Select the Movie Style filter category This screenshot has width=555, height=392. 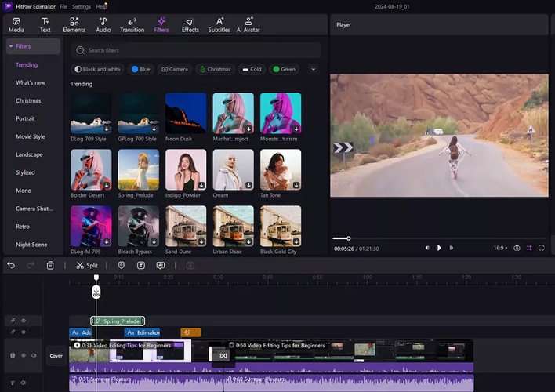(x=31, y=136)
